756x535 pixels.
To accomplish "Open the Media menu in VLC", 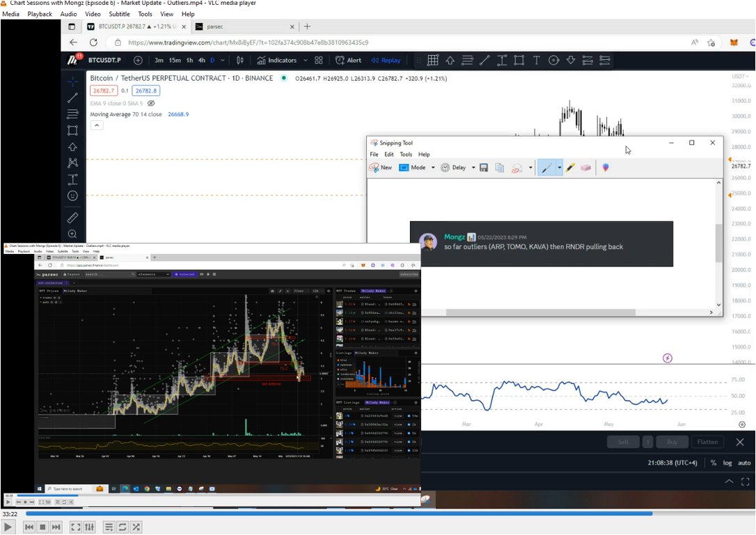I will click(x=10, y=14).
